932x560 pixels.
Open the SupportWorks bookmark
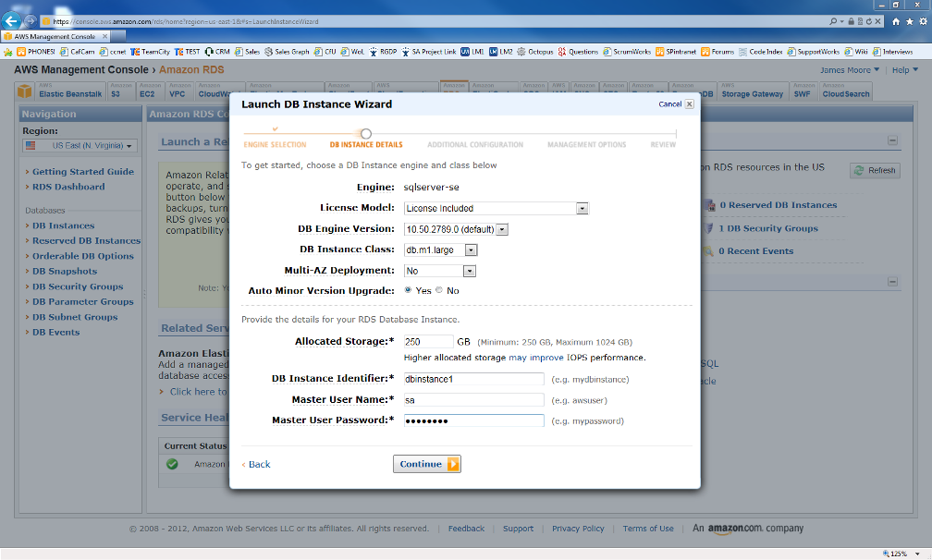tap(813, 52)
